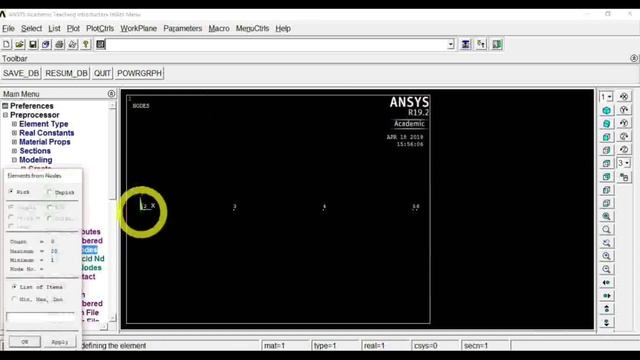This screenshot has height=360, width=640.
Task: Open the WorkPlane menu
Action: point(138,29)
